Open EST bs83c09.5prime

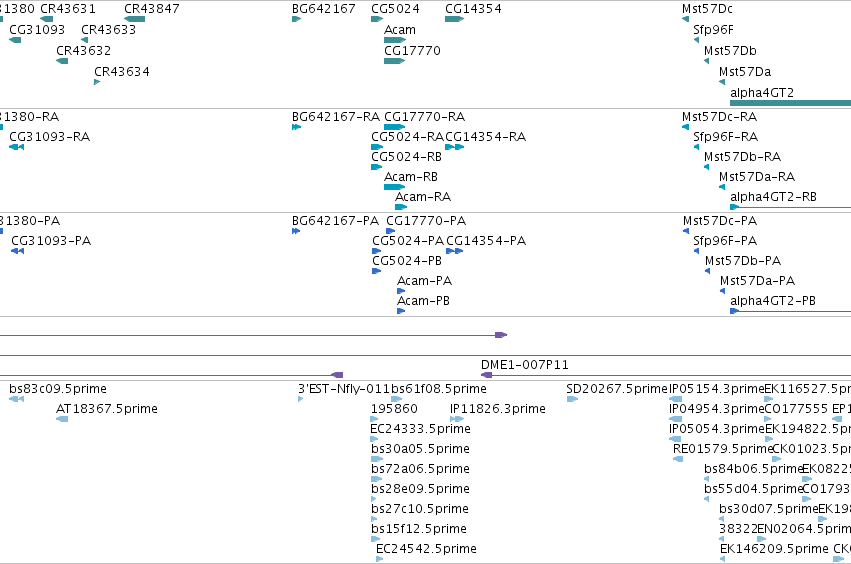(58, 389)
